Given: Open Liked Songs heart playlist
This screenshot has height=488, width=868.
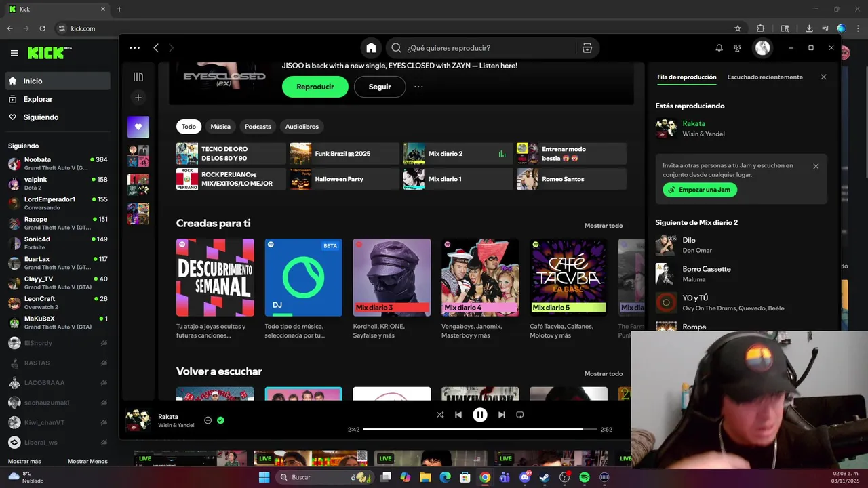Looking at the screenshot, I should 138,127.
